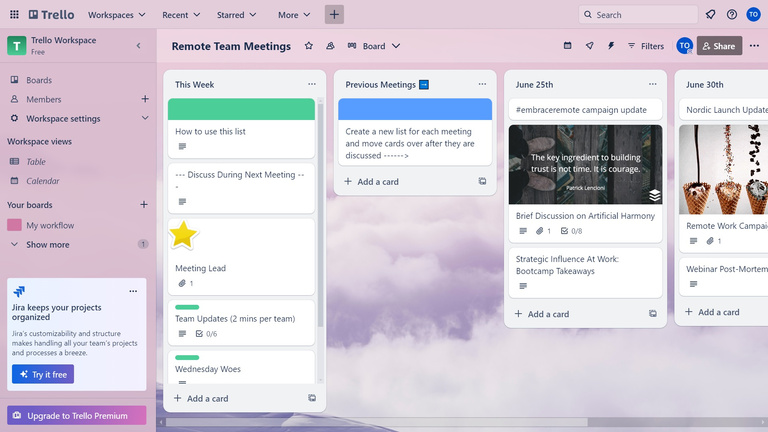Click Upgrade to Trello Premium
The width and height of the screenshot is (768, 432).
click(x=77, y=415)
